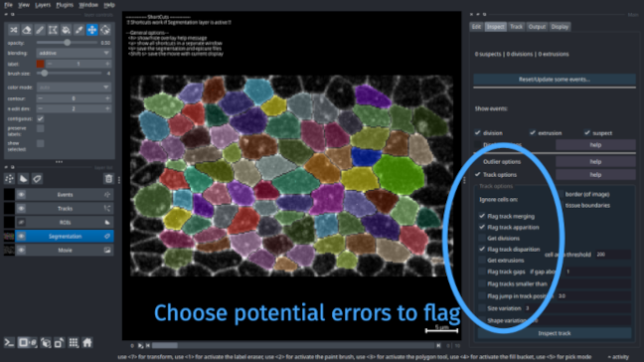The image size is (644, 362).
Task: Uncheck the division events checkbox
Action: pos(478,132)
